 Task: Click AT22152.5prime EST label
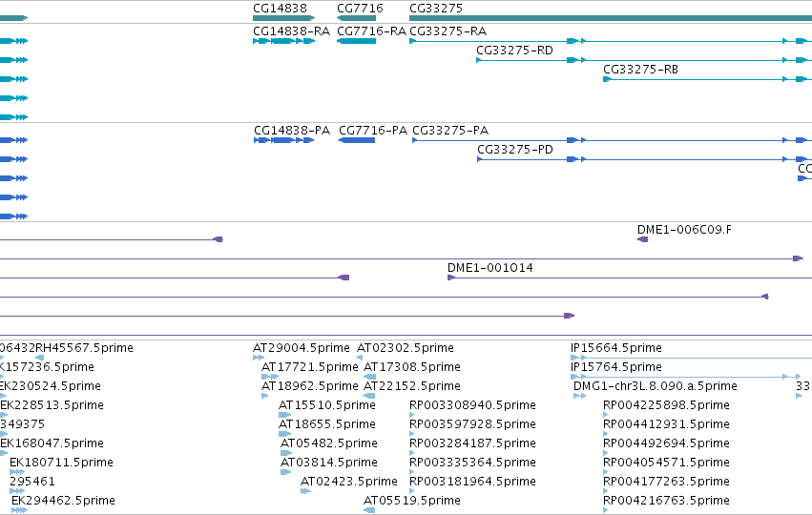click(412, 386)
